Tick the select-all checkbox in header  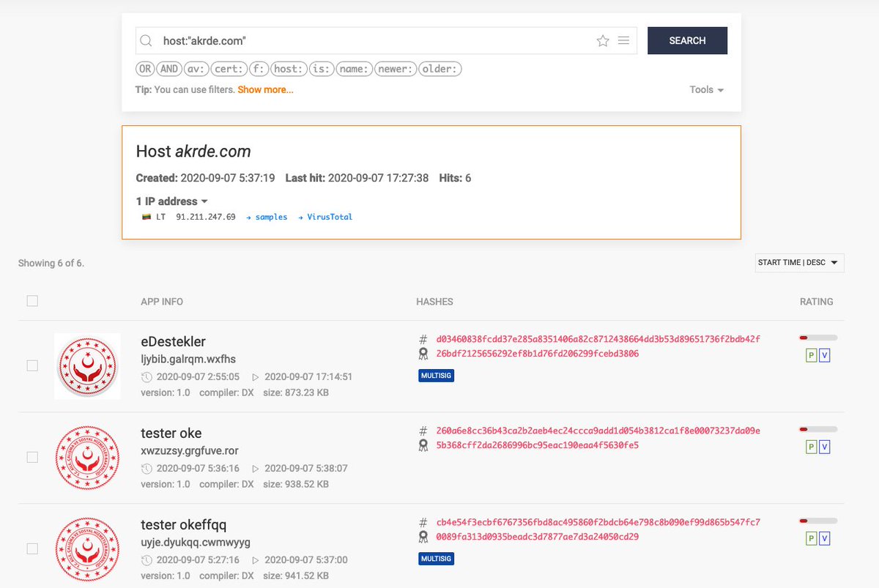(32, 301)
